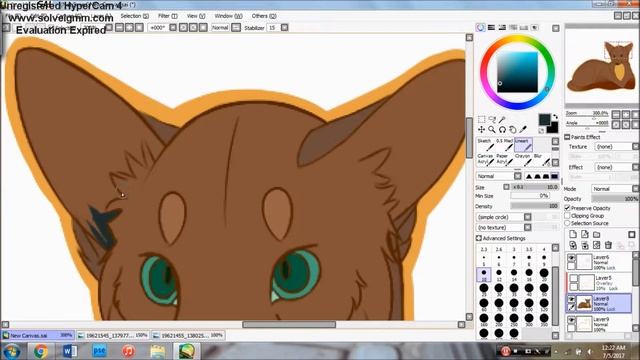Hide Layer9 using its eye icon
This screenshot has height=360, width=640.
pos(571,320)
